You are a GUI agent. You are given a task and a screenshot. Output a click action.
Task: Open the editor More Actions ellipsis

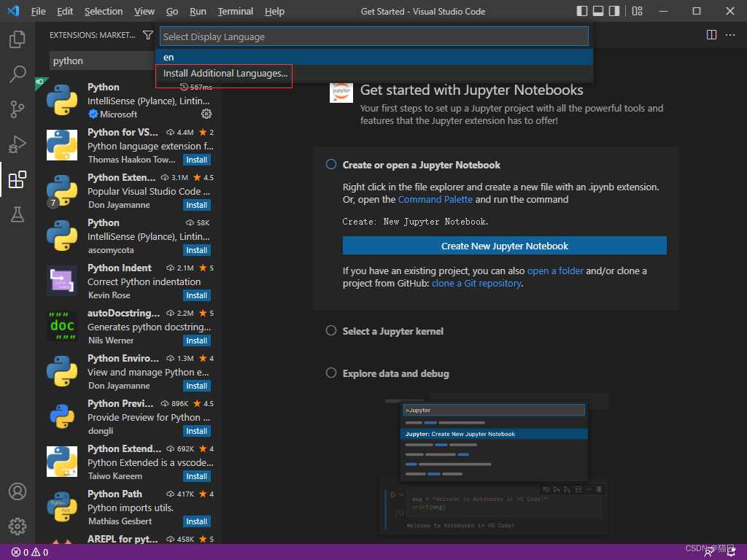729,35
